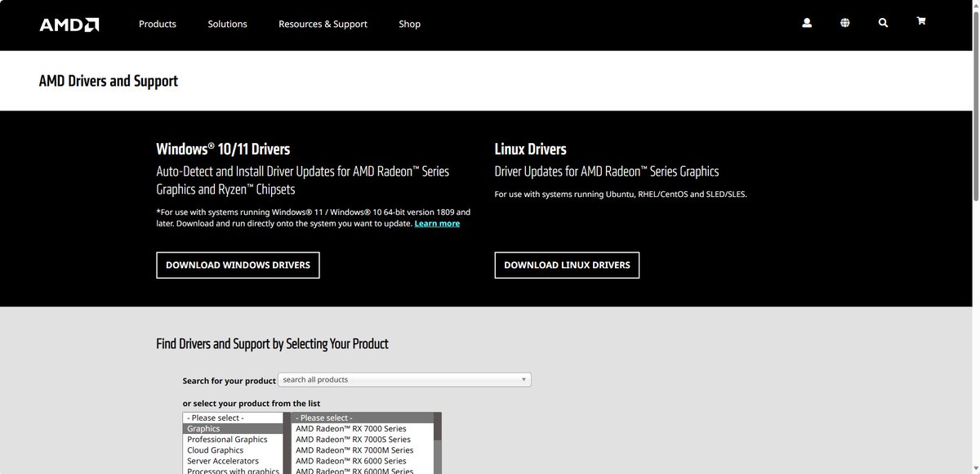
Task: Choose AMD Radeon RX 7000S Series
Action: (x=362, y=440)
